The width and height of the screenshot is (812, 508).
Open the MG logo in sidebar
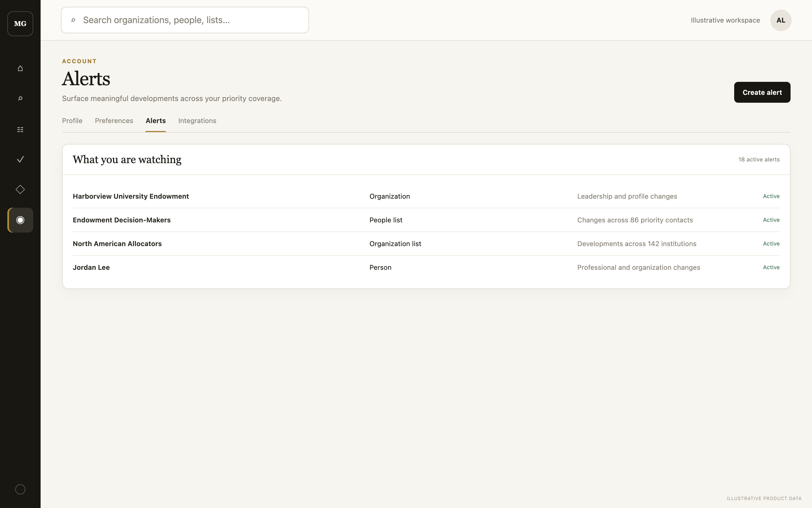[x=20, y=23]
